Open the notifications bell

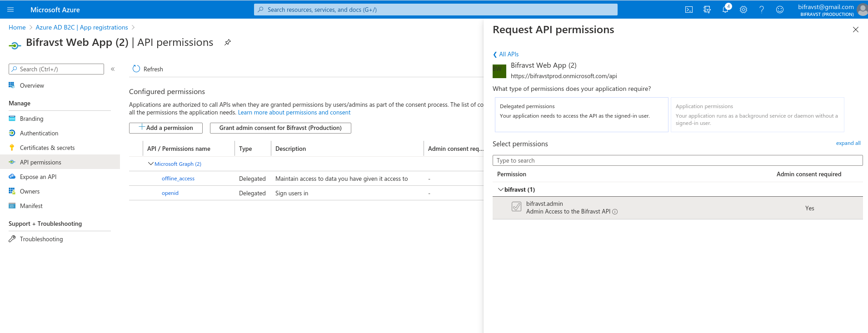725,10
